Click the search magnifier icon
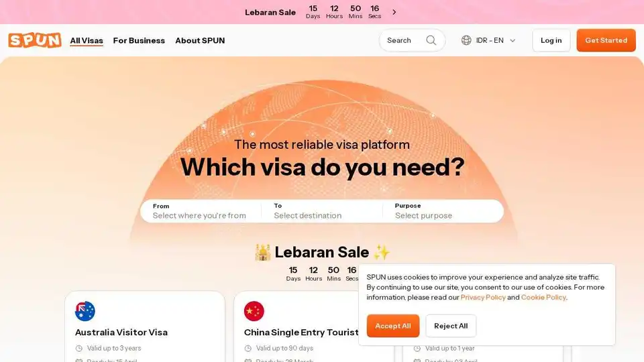Image resolution: width=644 pixels, height=362 pixels. [431, 40]
